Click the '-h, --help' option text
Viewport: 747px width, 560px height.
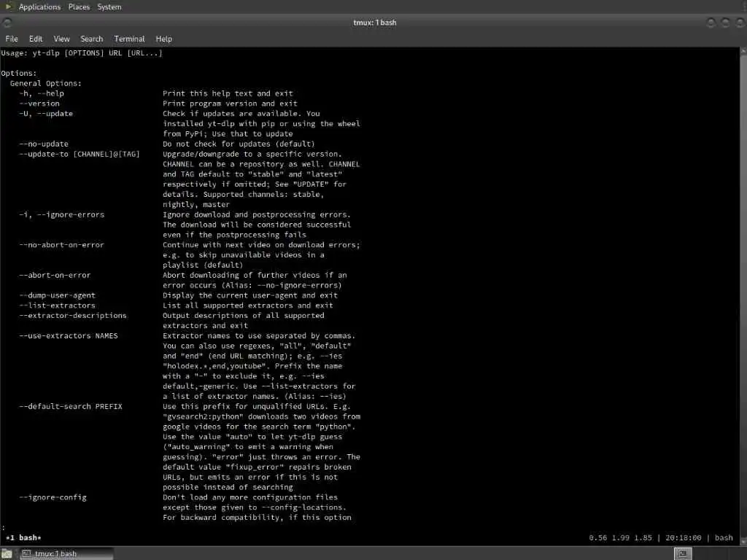pos(42,93)
